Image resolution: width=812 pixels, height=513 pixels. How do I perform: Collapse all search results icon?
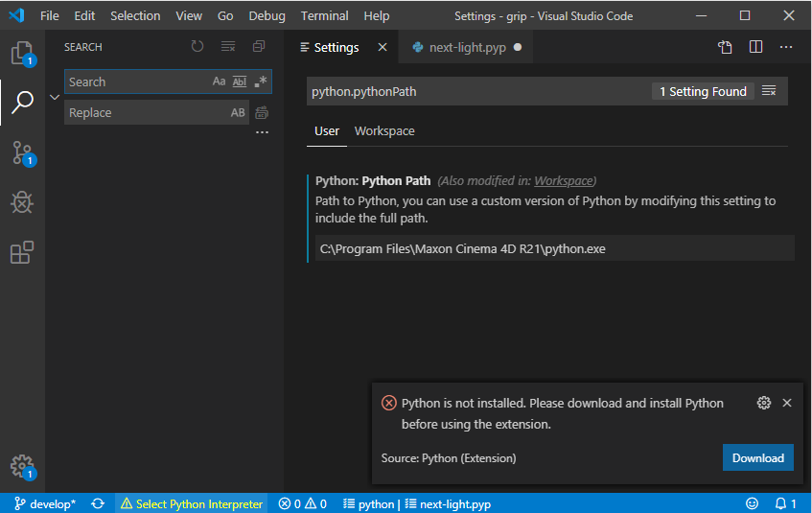(x=259, y=47)
